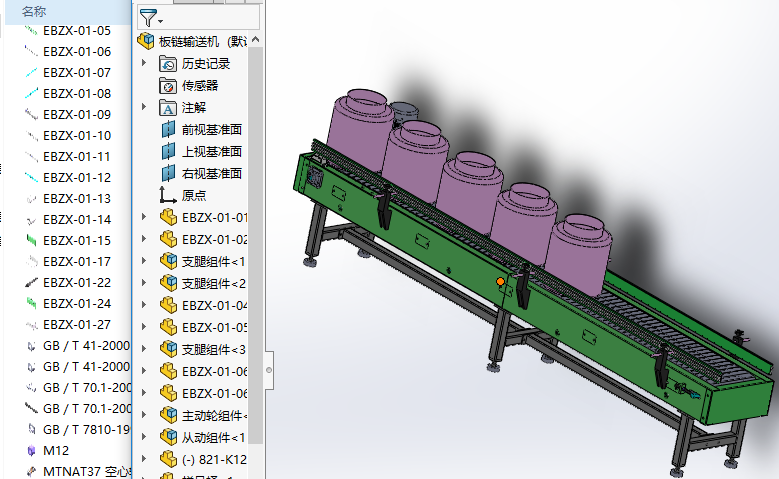This screenshot has height=479, width=779.
Task: Click the feature tree panel collapse handle
Action: coord(269,370)
